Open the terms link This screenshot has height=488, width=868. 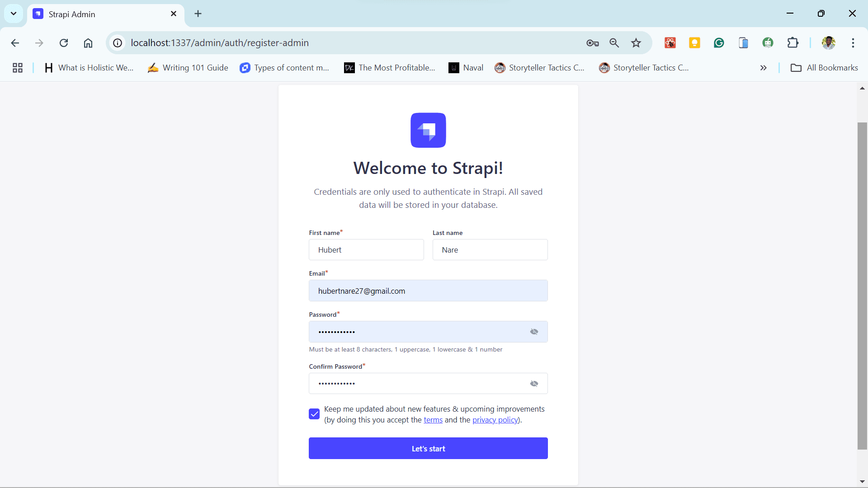[433, 420]
